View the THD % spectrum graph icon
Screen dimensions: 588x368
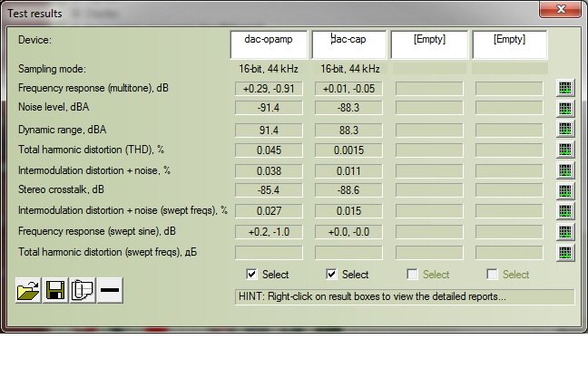point(565,150)
